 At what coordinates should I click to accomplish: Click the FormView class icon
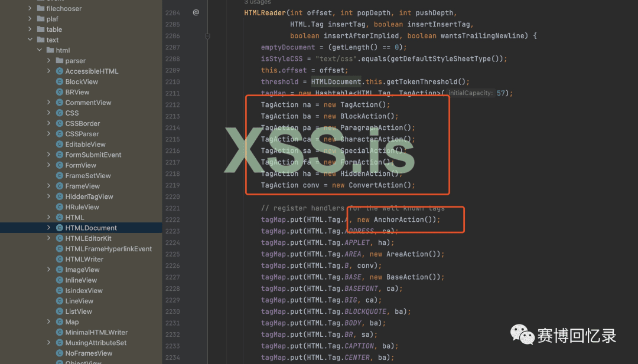(60, 165)
